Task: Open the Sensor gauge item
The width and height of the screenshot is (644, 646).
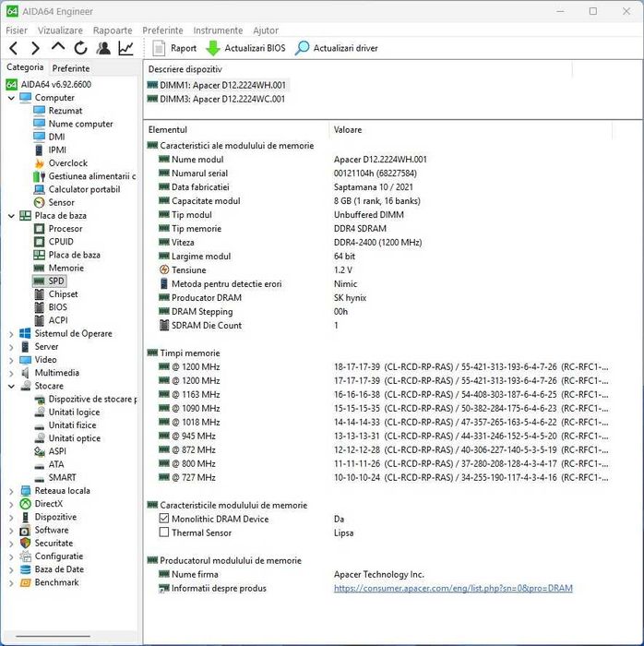Action: click(54, 203)
